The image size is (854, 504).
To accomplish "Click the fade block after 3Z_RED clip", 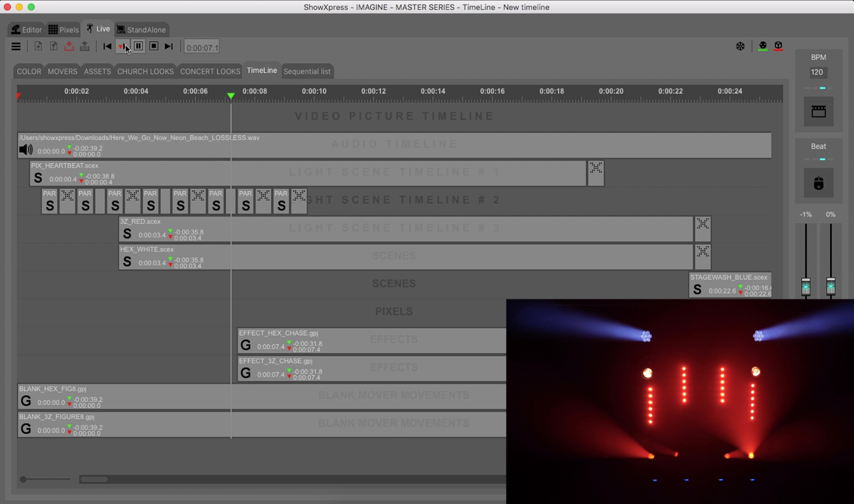I will tap(703, 229).
